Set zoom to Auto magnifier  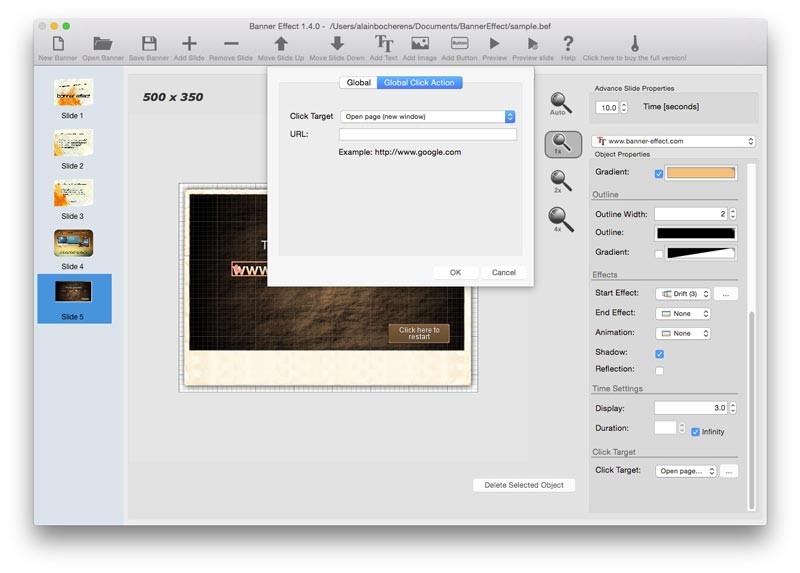tap(558, 101)
